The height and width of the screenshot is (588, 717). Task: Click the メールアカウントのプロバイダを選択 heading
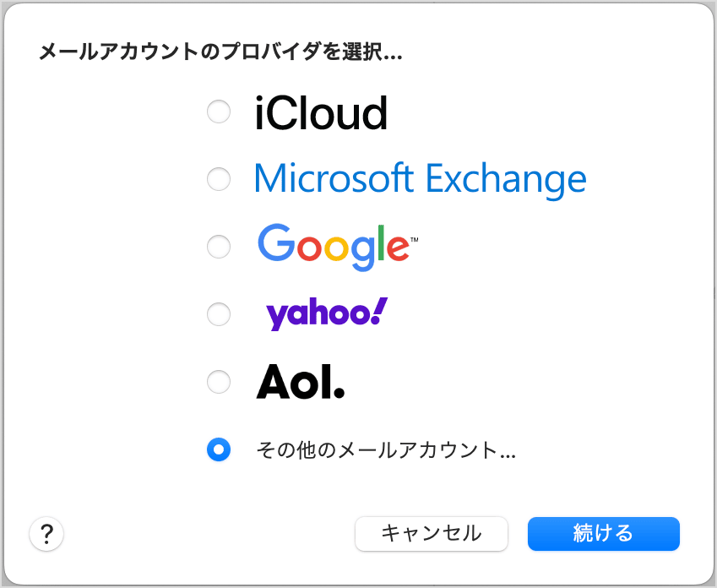220,52
